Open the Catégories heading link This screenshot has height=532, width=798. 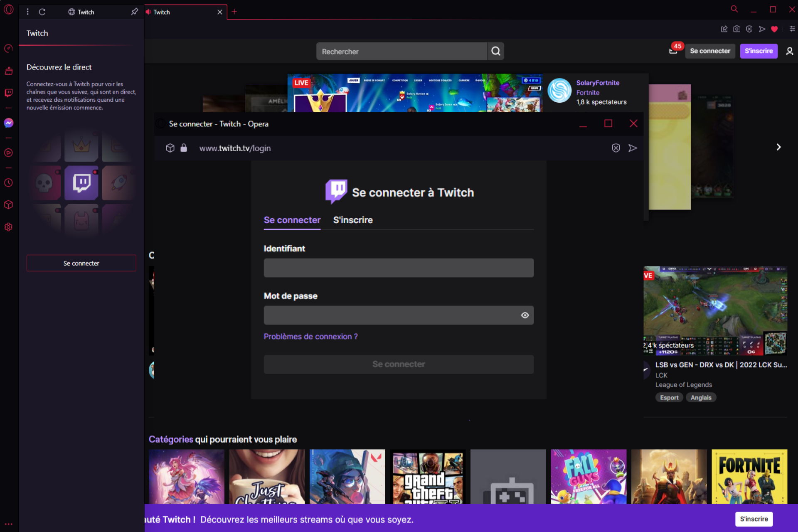tap(171, 439)
